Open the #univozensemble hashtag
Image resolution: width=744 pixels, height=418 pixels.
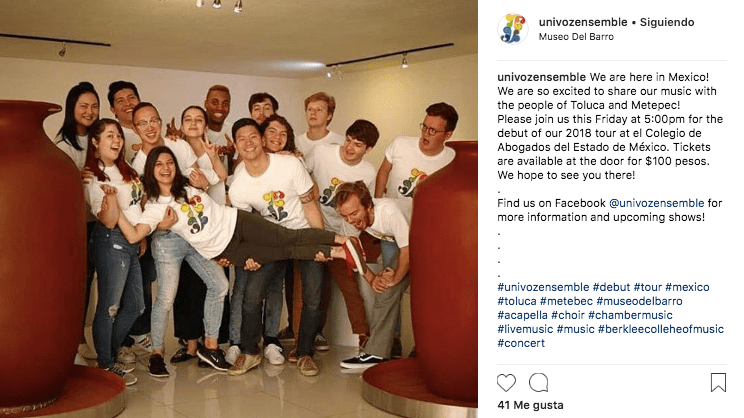[x=543, y=287]
